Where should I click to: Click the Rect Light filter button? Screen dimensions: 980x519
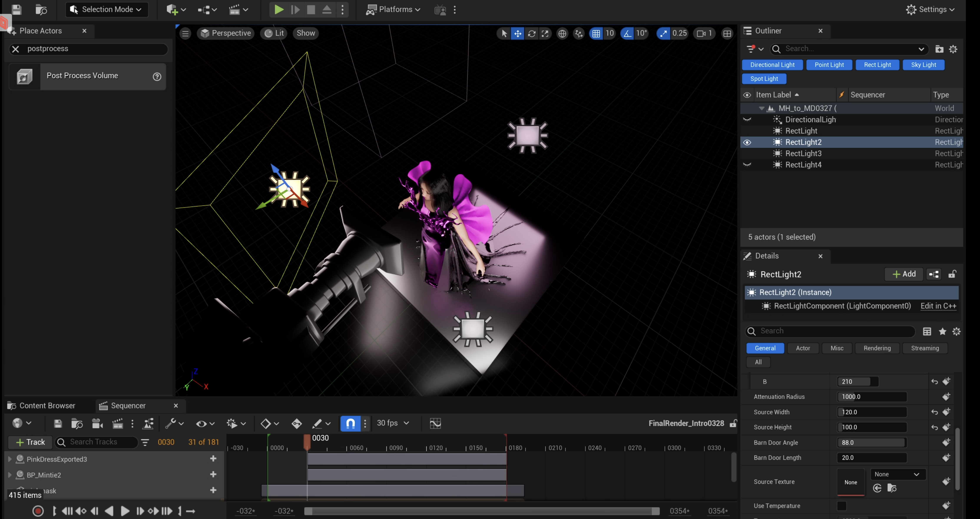coord(877,65)
